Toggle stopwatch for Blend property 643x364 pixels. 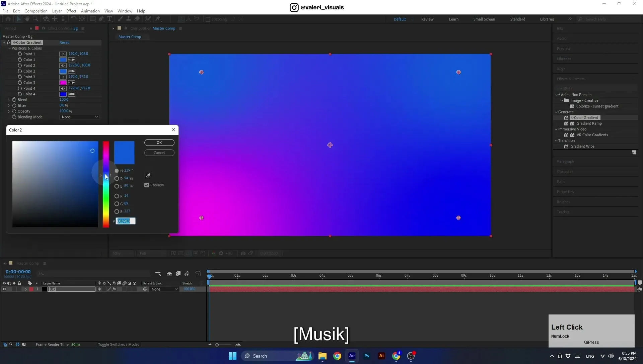coord(14,100)
